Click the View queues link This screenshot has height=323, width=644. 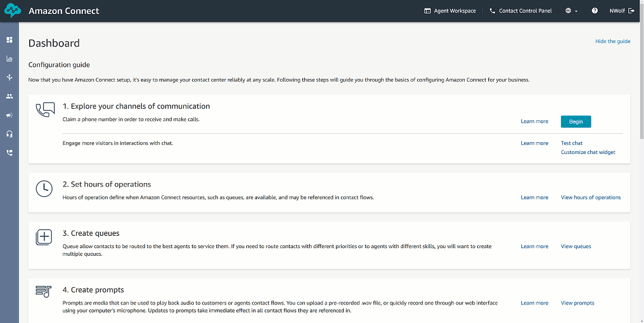tap(576, 246)
